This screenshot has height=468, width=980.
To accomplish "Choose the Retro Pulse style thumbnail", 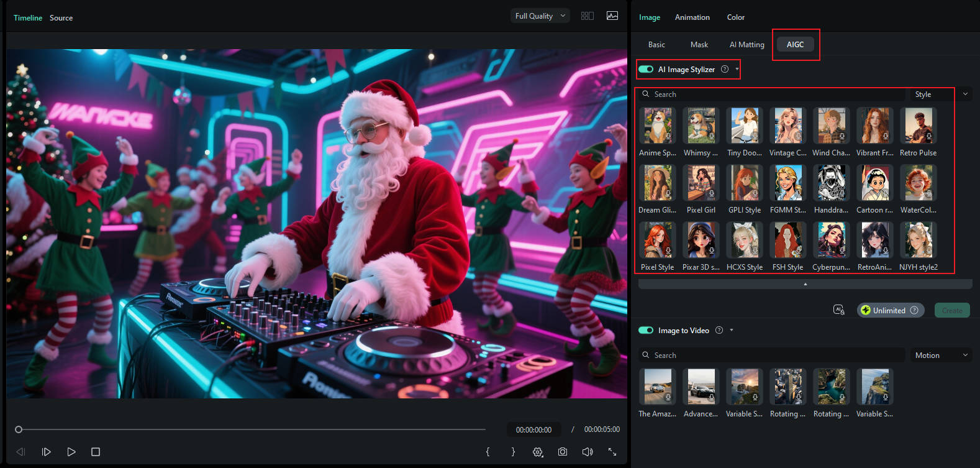I will coord(919,126).
